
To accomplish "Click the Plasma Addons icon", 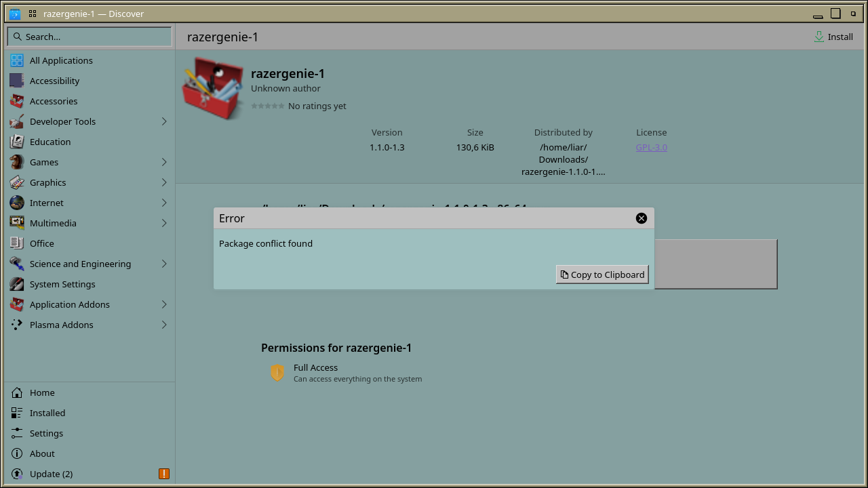I will coord(17,325).
